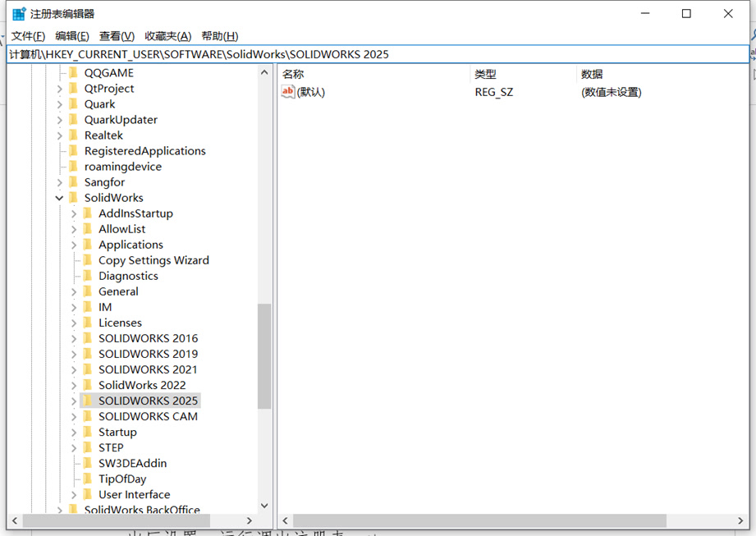Open the 收藏夹(A) favorites menu

tap(167, 36)
